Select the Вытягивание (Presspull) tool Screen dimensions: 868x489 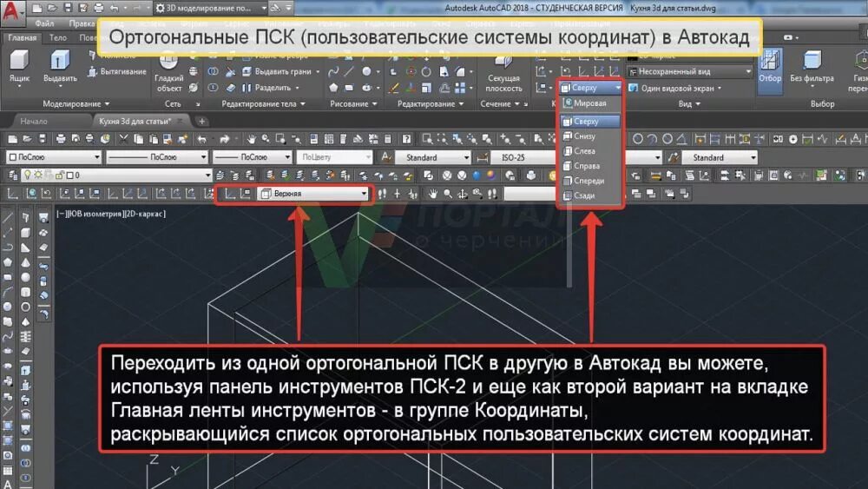pos(117,71)
